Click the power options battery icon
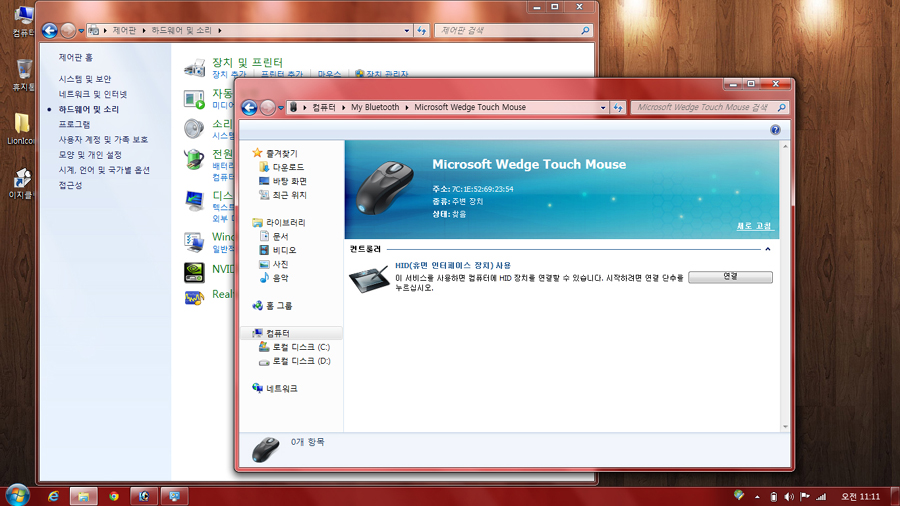Screen dimensions: 900x506 194,159
